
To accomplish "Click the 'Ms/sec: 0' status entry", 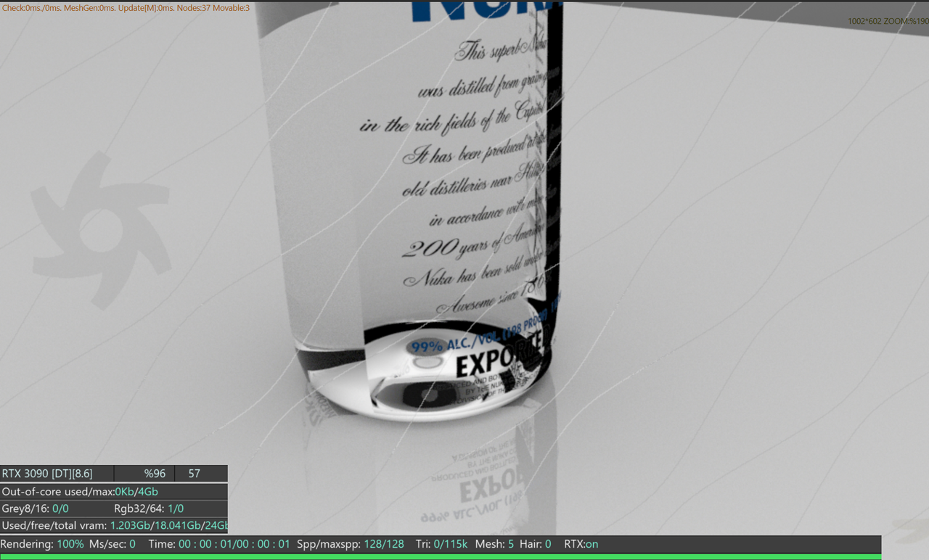I will [x=112, y=544].
